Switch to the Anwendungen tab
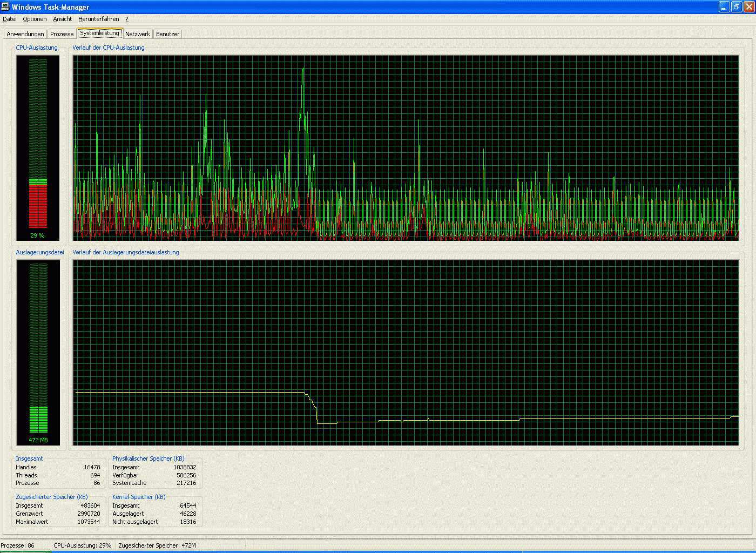Screen dimensions: 756x553 [25, 34]
